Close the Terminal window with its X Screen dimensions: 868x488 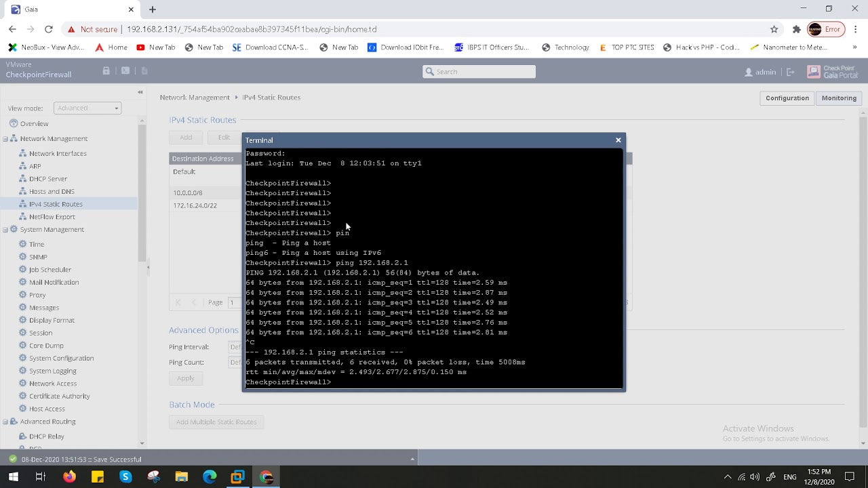[x=618, y=140]
